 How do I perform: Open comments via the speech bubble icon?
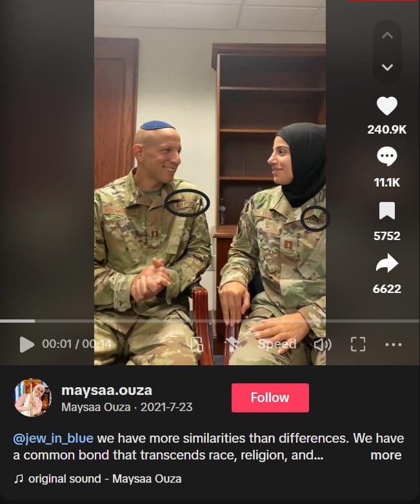(x=387, y=156)
